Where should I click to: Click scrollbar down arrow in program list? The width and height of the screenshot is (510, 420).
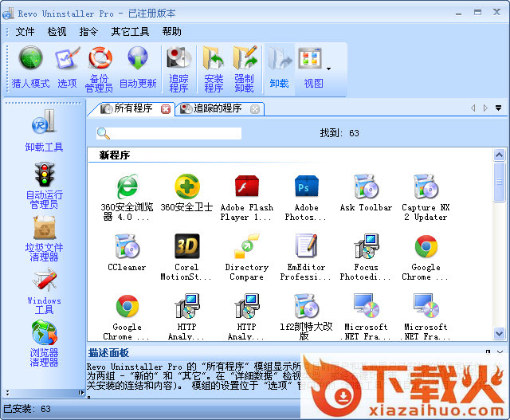[499, 333]
